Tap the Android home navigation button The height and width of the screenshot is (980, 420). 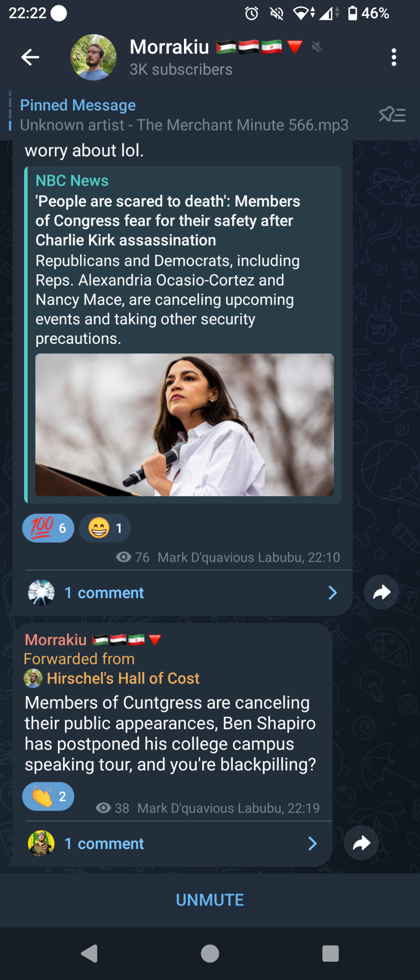(x=210, y=954)
